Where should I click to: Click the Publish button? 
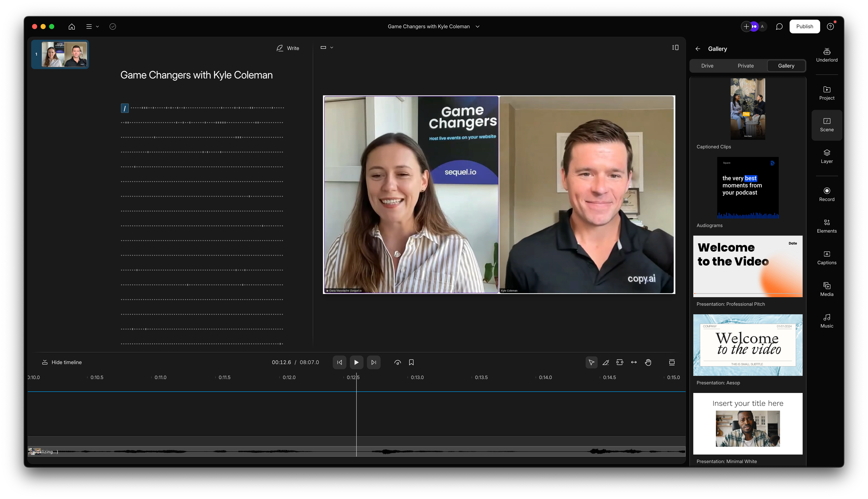[x=804, y=26]
